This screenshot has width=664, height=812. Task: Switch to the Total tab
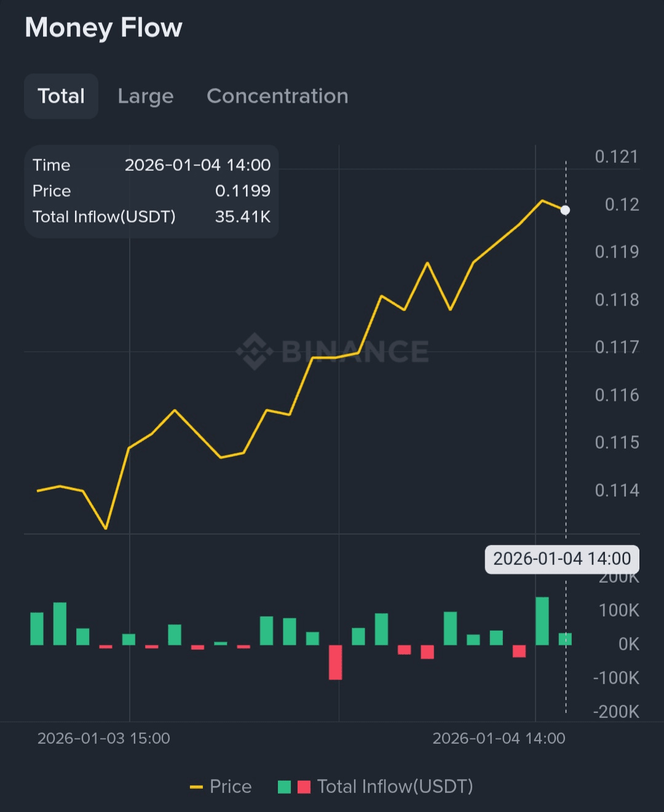coord(61,96)
